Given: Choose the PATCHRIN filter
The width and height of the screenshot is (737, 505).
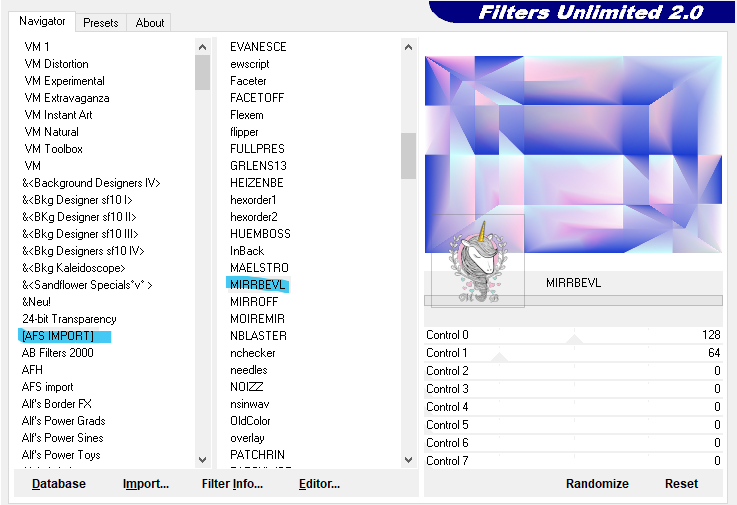Looking at the screenshot, I should click(257, 455).
